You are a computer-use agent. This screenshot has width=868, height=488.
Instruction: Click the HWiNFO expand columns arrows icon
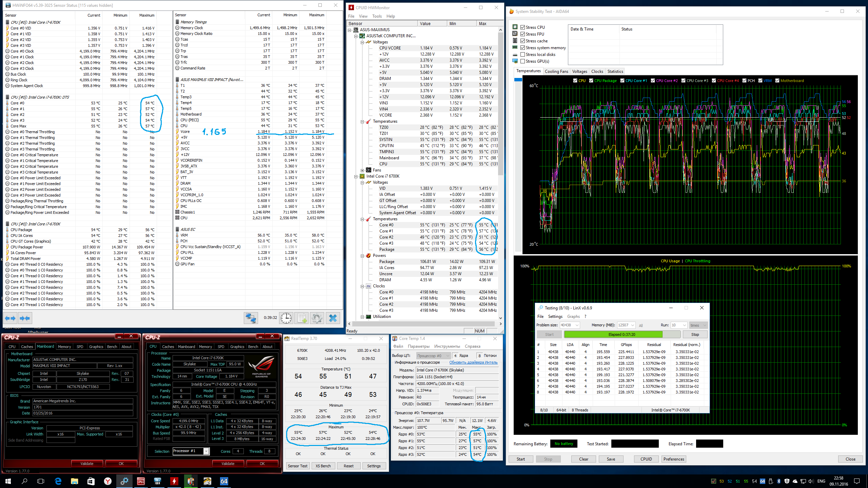(x=10, y=318)
